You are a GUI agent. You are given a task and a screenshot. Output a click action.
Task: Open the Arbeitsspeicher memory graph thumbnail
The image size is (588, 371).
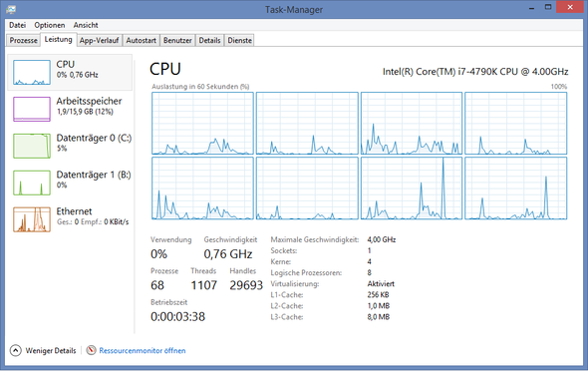tap(32, 109)
